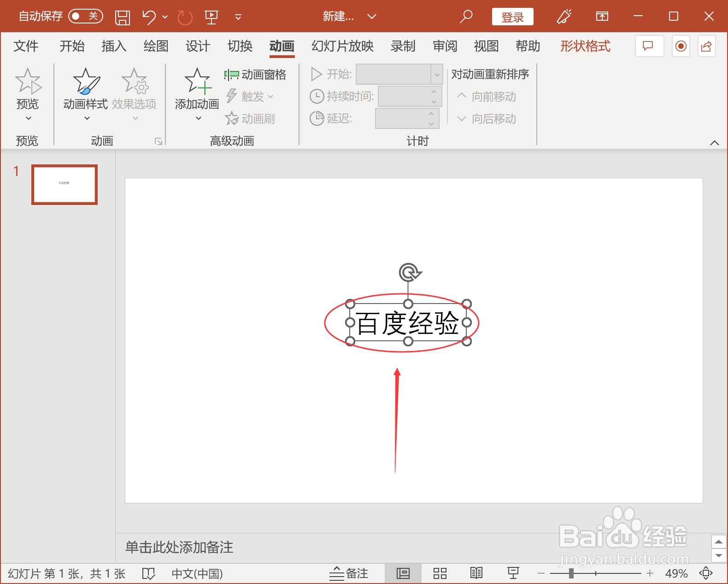Open the undo history dropdown arrow
Viewport: 728px width, 584px height.
(x=165, y=17)
